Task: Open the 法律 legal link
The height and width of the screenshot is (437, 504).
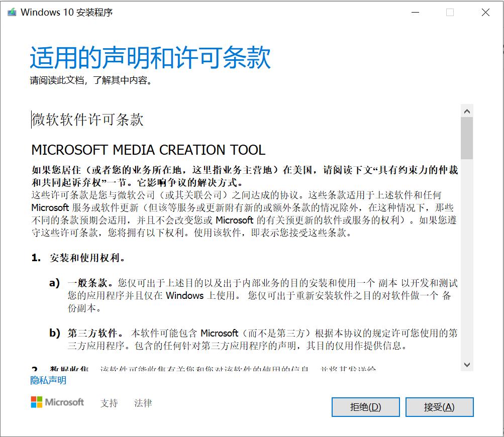Action: point(143,403)
